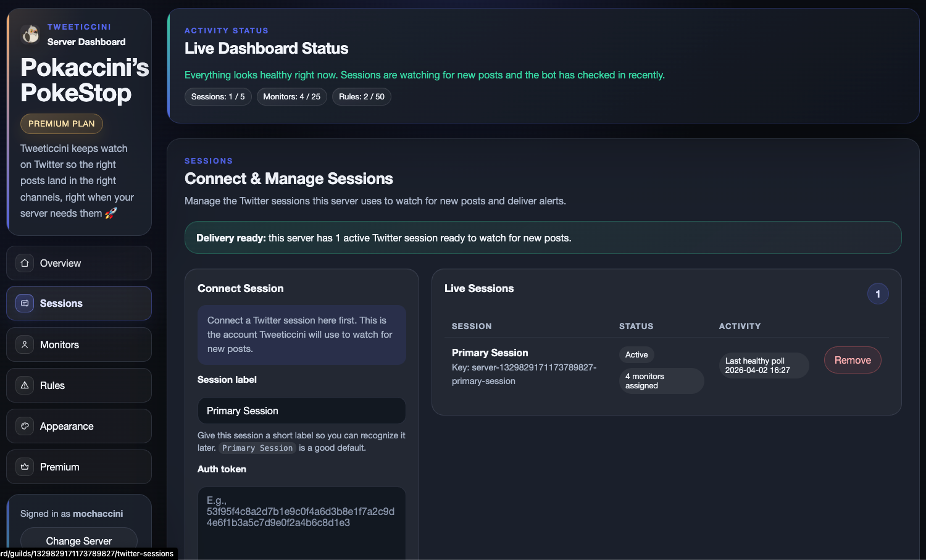
Task: Open the Monitors section
Action: pos(79,345)
